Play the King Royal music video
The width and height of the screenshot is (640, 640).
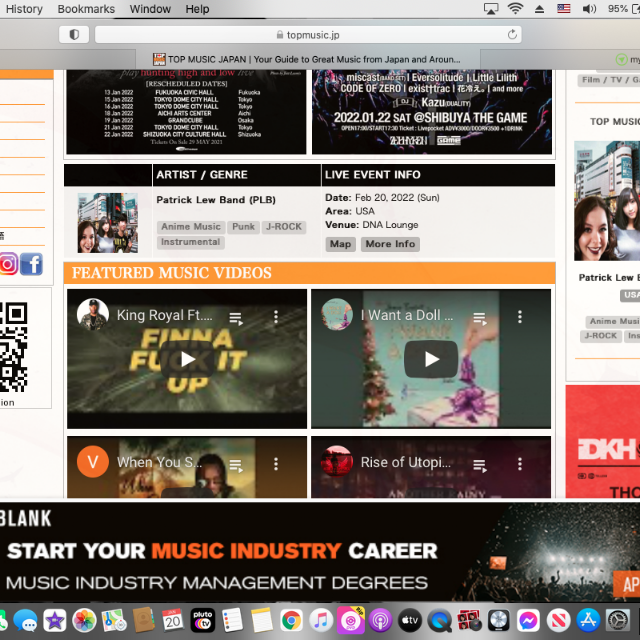(187, 360)
